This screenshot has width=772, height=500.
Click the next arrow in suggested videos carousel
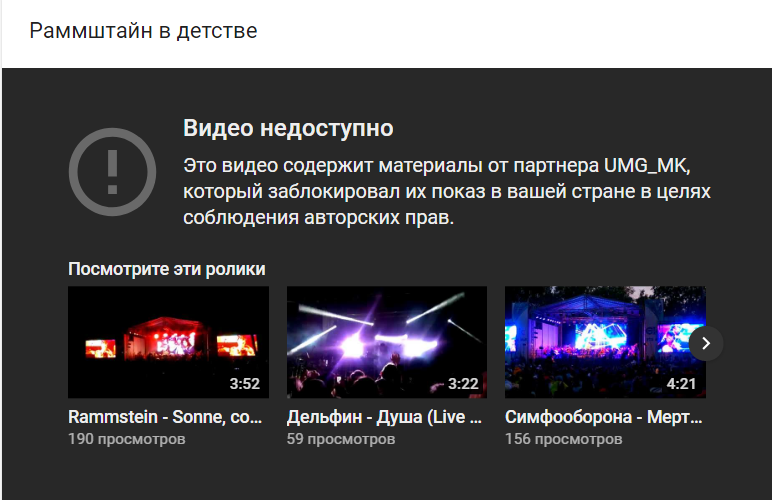pos(706,343)
